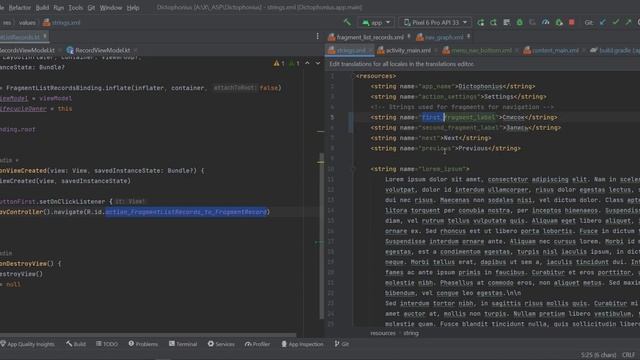
Task: Click the Apply Code Changes icon
Action: pos(507,22)
